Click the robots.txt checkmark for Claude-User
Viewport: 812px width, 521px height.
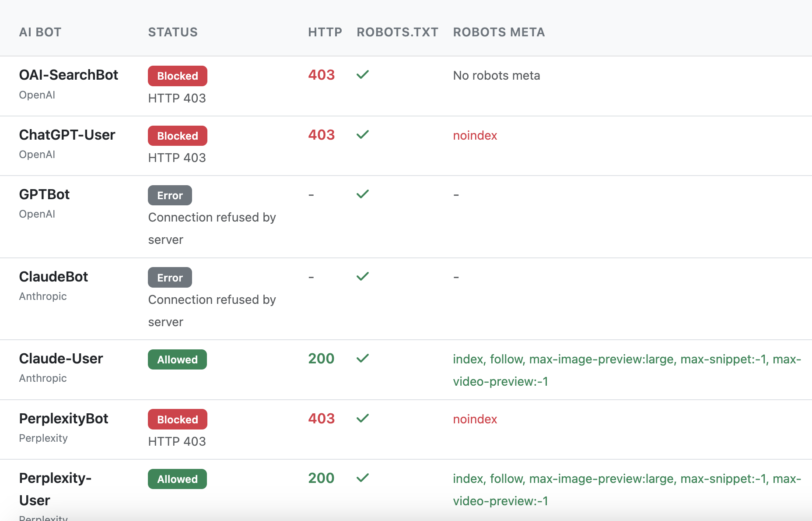[363, 358]
